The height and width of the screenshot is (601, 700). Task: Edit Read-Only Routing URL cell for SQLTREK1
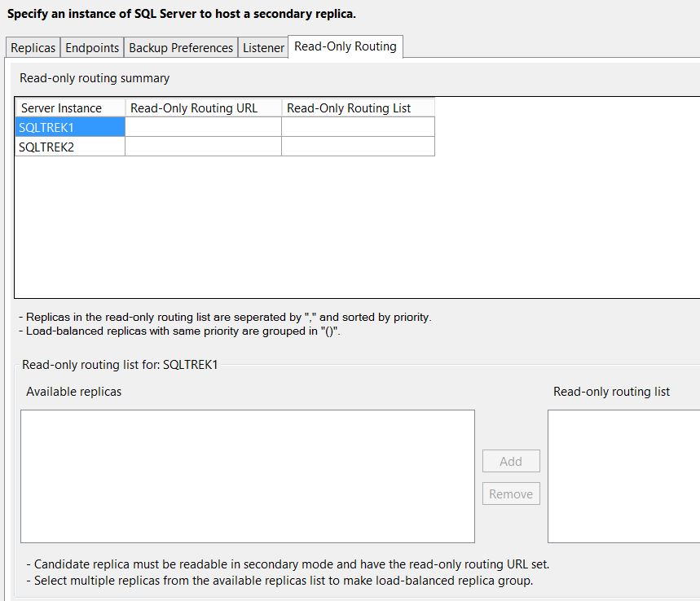[x=203, y=127]
